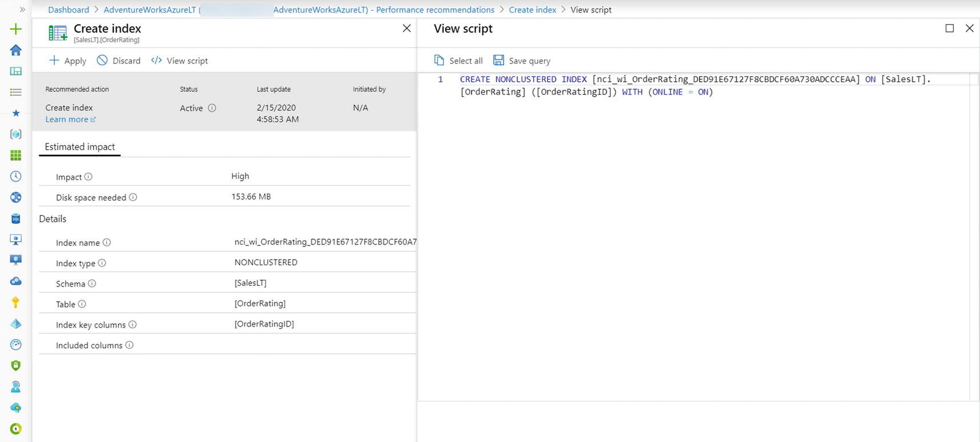
Task: Go to Dashboard breadcrumb
Action: coord(69,10)
